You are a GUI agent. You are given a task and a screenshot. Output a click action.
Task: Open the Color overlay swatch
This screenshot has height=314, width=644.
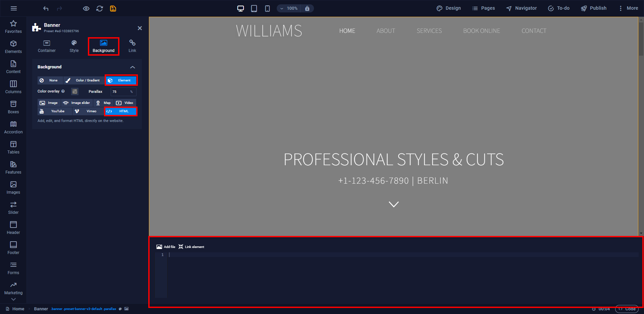[x=75, y=91]
